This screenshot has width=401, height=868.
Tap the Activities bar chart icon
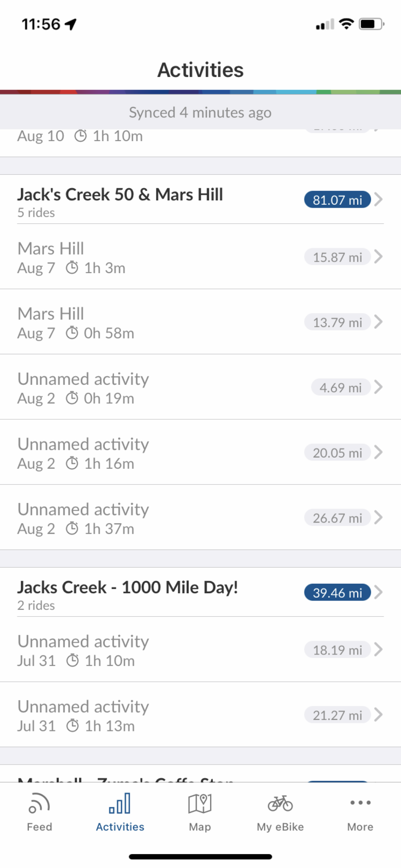120,803
